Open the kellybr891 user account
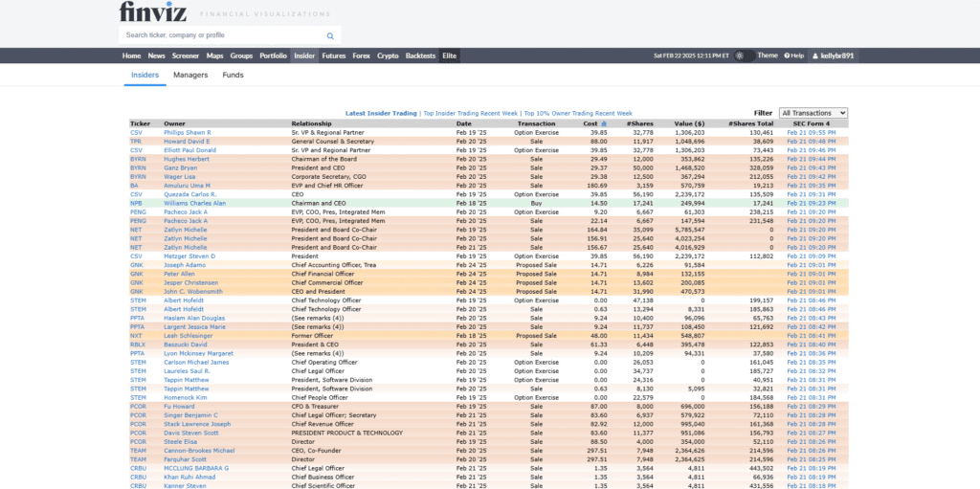The width and height of the screenshot is (980, 489). (x=834, y=56)
